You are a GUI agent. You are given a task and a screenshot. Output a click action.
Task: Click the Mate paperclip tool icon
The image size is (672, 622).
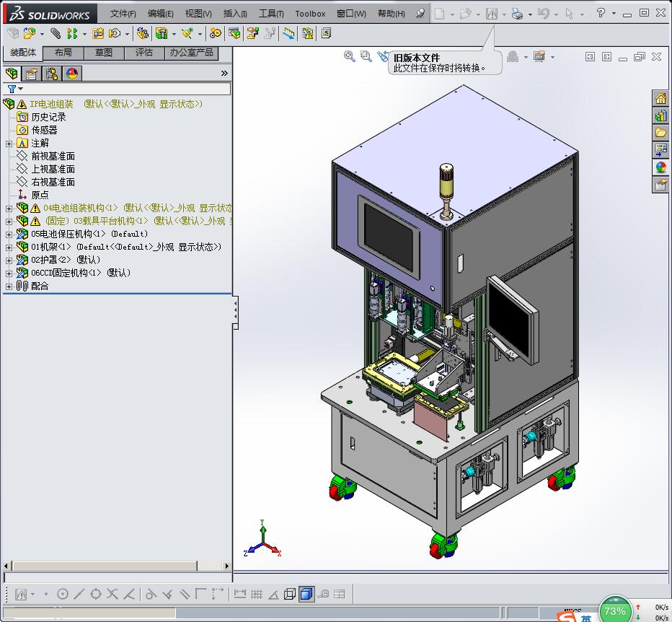(56, 33)
